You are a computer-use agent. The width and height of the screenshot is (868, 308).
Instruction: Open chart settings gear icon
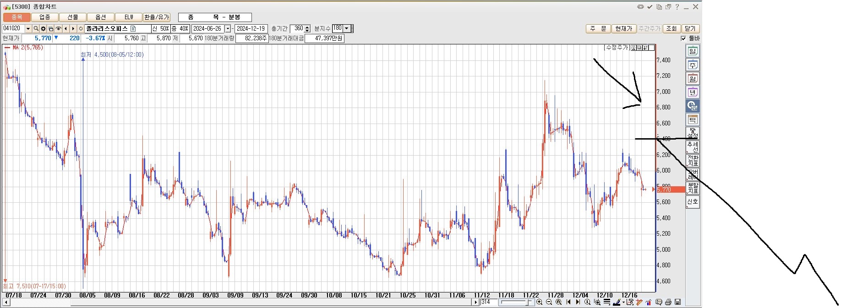43,29
